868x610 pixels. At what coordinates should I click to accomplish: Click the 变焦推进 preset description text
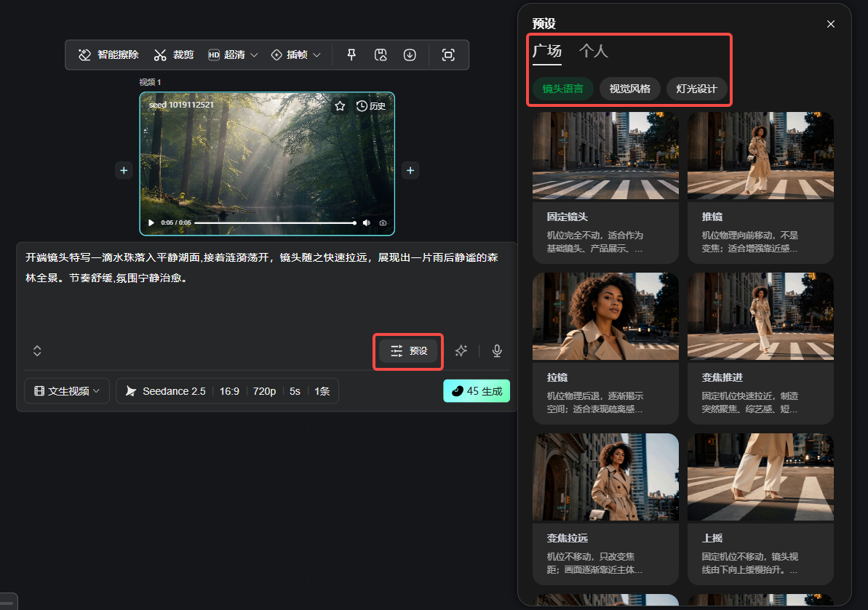[x=750, y=403]
